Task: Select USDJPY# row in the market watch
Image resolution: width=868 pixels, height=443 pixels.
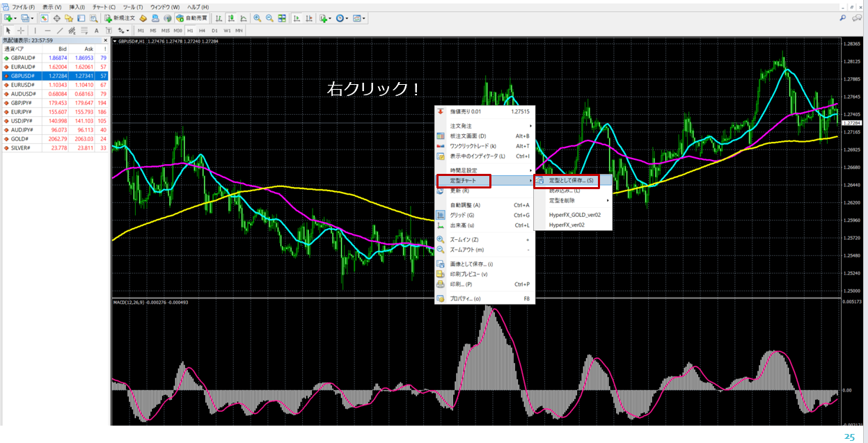Action: point(23,120)
